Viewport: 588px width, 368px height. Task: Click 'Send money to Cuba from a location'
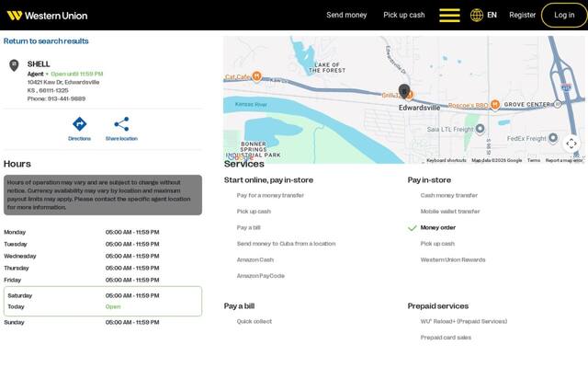tap(286, 244)
